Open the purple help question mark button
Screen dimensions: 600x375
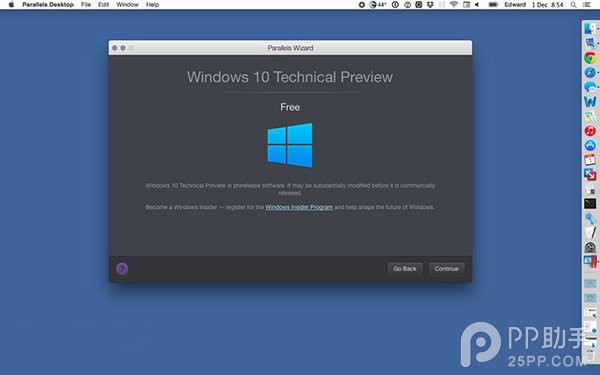(x=122, y=269)
